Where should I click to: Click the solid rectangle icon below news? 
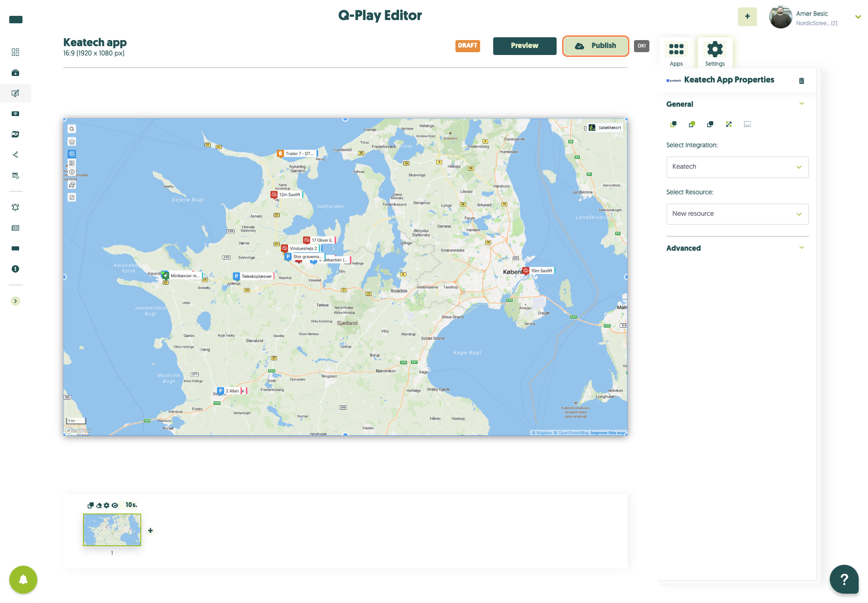pyautogui.click(x=15, y=248)
